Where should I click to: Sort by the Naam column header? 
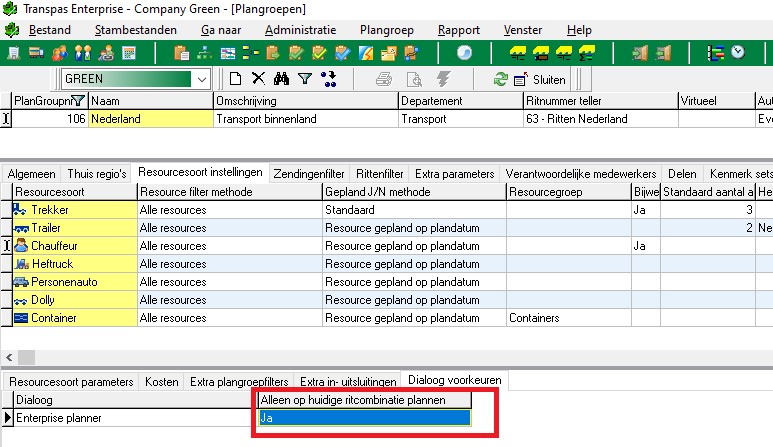(150, 101)
